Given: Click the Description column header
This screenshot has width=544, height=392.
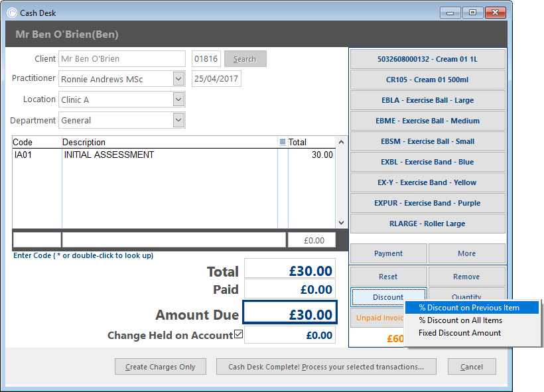Looking at the screenshot, I should (170, 142).
